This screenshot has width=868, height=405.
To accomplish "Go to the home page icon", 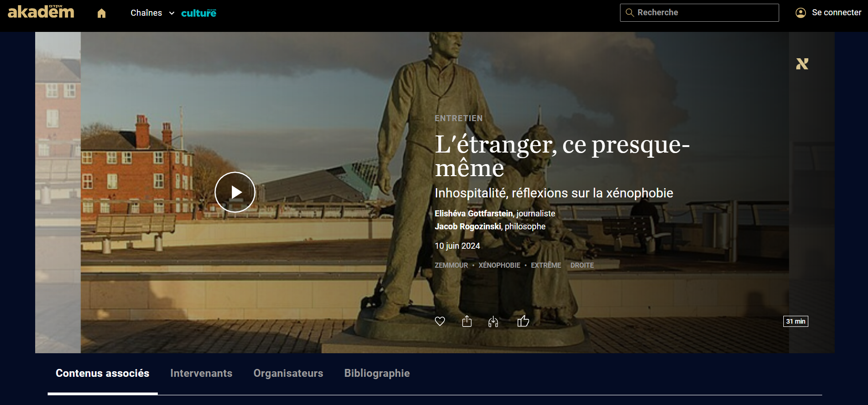I will pos(101,13).
